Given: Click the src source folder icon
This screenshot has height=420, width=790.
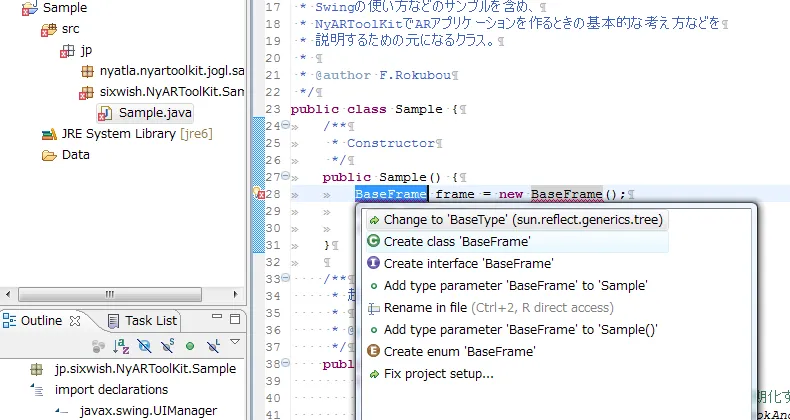Looking at the screenshot, I should tap(48, 30).
